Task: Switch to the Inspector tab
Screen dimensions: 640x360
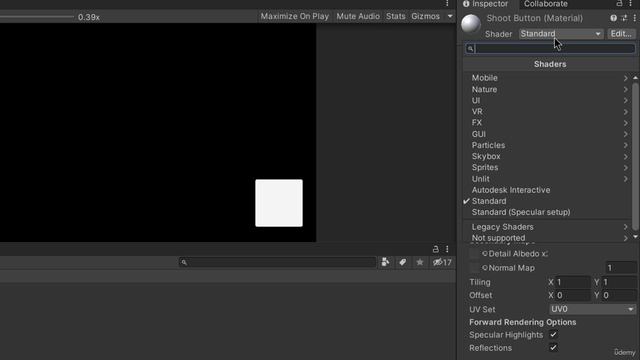Action: [486, 4]
